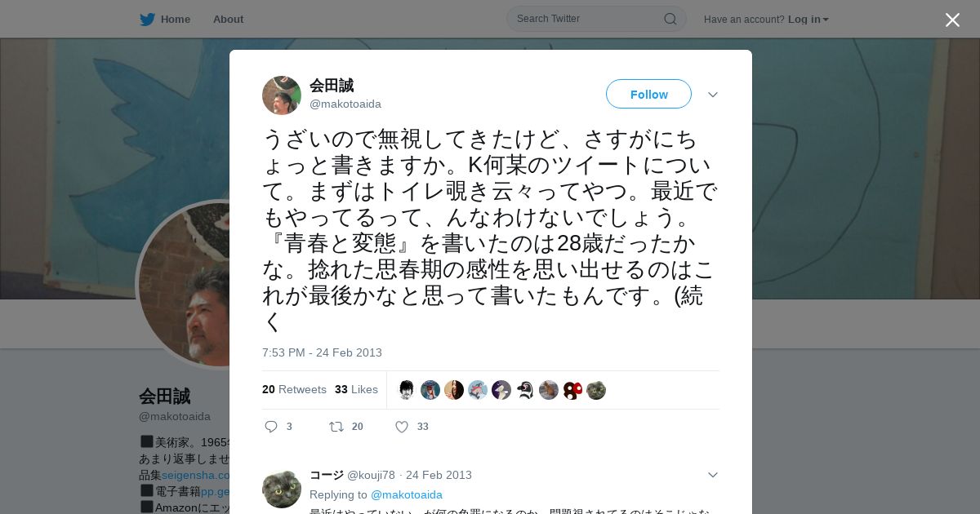Image resolution: width=980 pixels, height=514 pixels.
Task: View the 33 Likes list
Action: point(356,389)
